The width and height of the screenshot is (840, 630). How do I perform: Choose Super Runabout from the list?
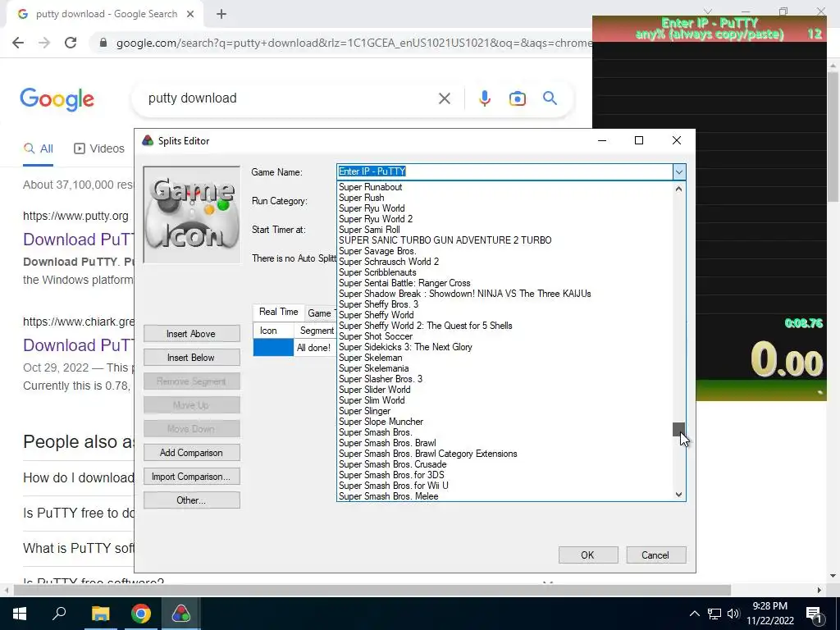(x=370, y=187)
